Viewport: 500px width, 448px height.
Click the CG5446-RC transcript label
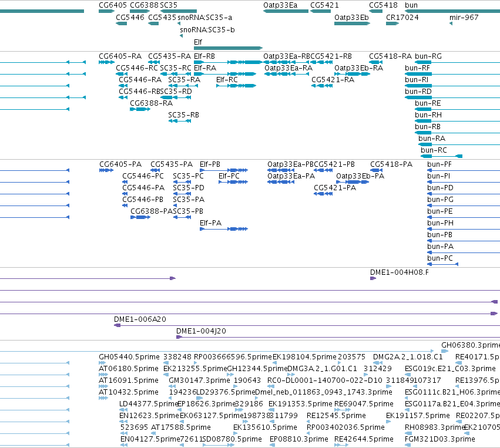137,68
